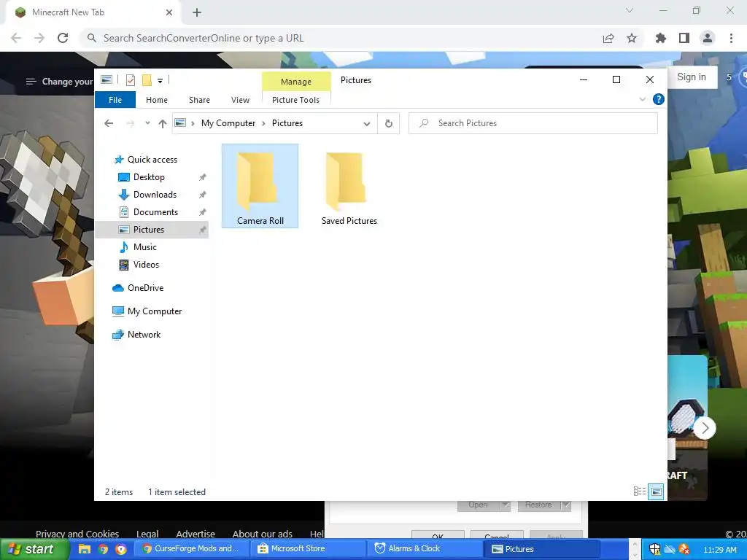Viewport: 747px width, 560px height.
Task: Open the security shield tray icon
Action: [x=654, y=549]
